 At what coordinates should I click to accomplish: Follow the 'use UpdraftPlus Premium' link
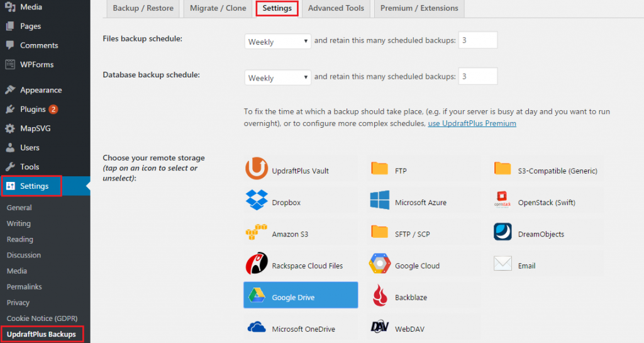coord(472,123)
